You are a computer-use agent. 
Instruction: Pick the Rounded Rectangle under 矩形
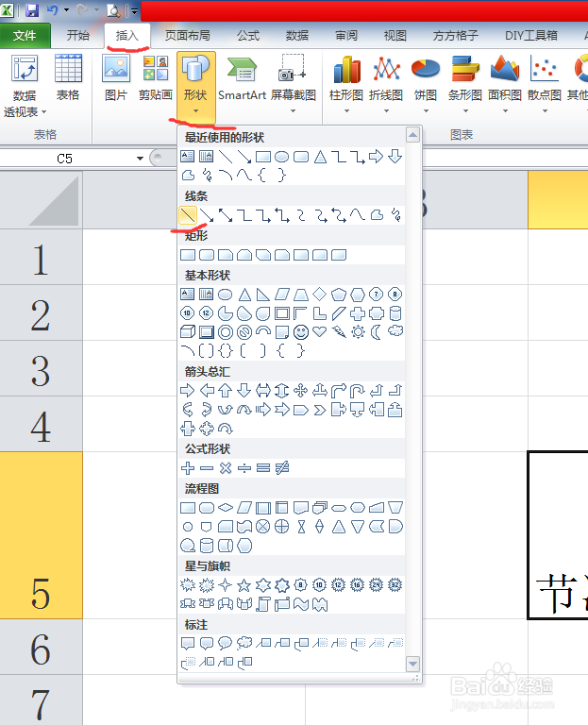coord(207,255)
